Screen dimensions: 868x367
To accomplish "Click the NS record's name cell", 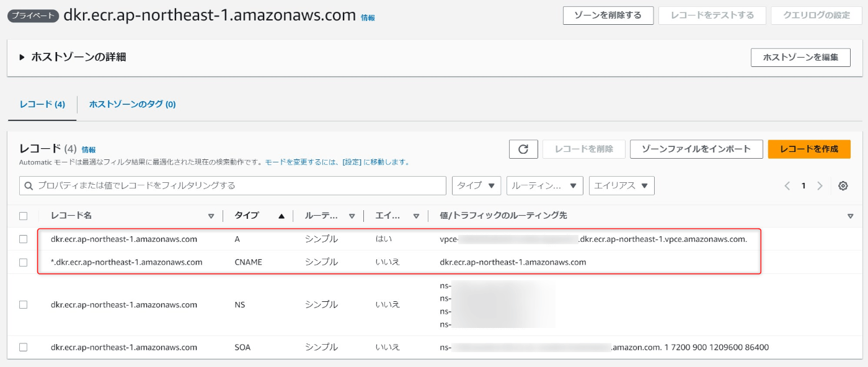I will (124, 305).
